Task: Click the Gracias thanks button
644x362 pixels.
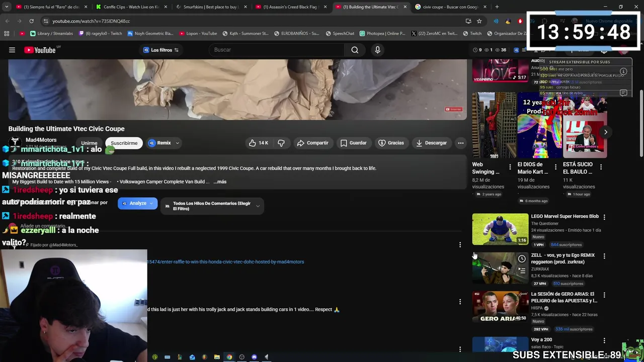Action: pos(391,143)
